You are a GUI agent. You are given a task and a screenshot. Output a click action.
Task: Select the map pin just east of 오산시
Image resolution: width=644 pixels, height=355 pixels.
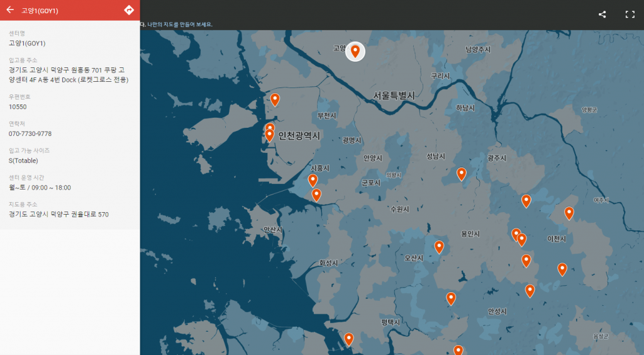tap(439, 247)
